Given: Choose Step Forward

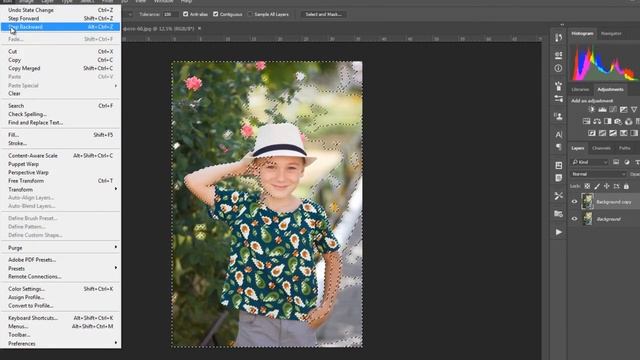Looking at the screenshot, I should [60, 18].
